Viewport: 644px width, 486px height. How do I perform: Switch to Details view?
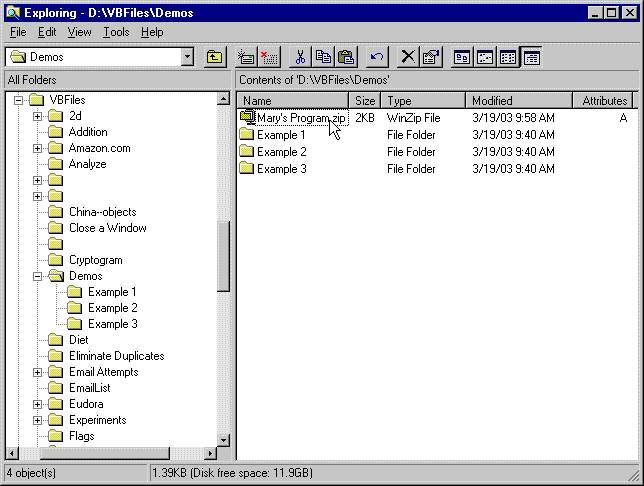tap(531, 57)
